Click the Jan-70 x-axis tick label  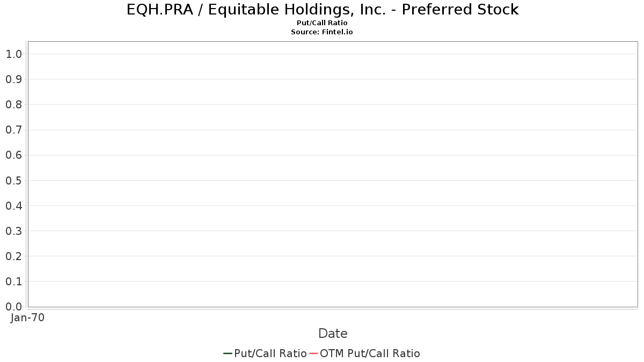pos(27,317)
